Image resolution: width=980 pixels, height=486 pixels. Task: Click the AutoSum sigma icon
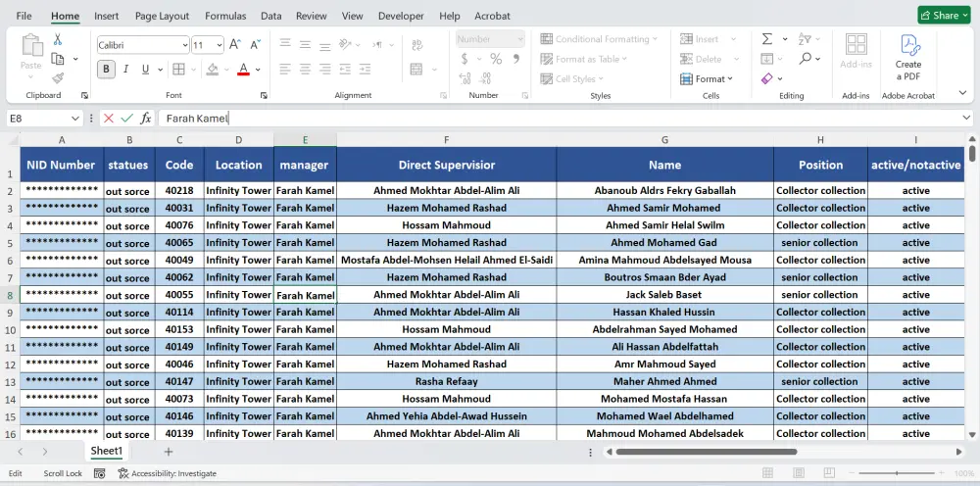[x=767, y=39]
